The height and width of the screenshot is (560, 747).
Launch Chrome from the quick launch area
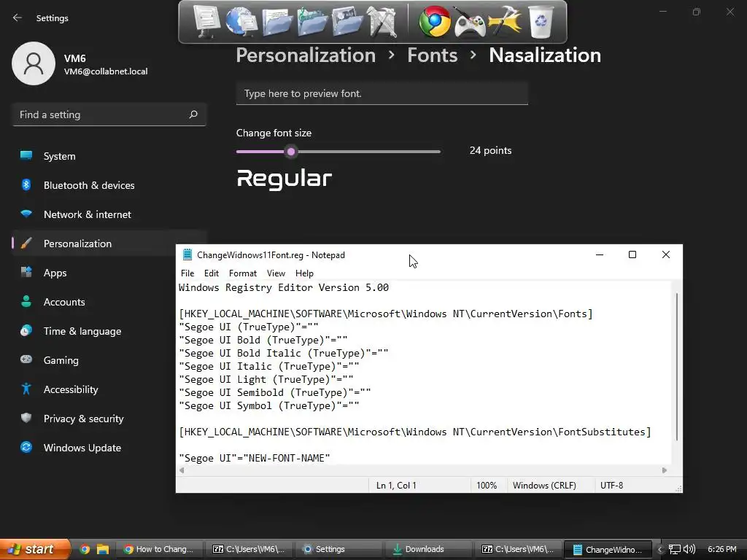click(85, 549)
